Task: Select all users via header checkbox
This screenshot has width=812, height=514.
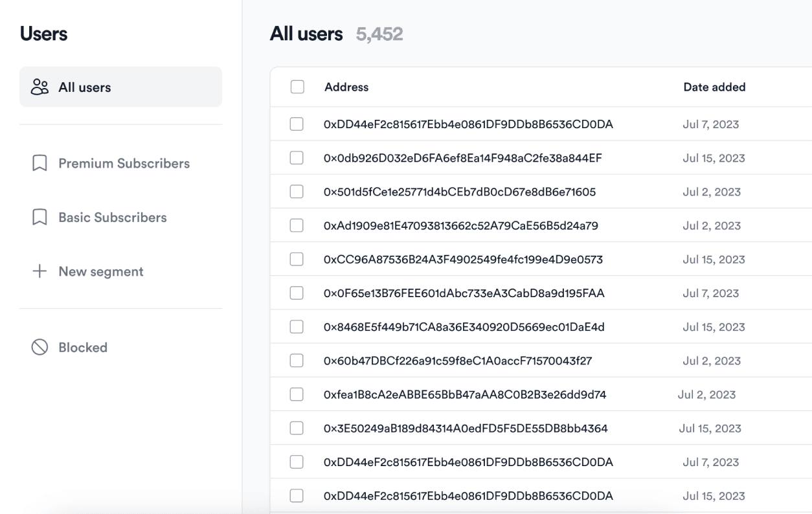Action: (297, 86)
